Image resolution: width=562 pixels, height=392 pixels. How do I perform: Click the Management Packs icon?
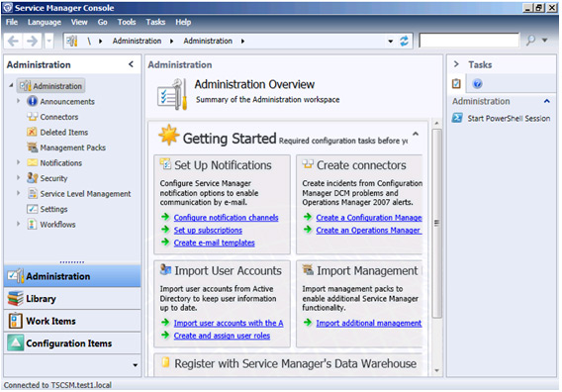32,147
